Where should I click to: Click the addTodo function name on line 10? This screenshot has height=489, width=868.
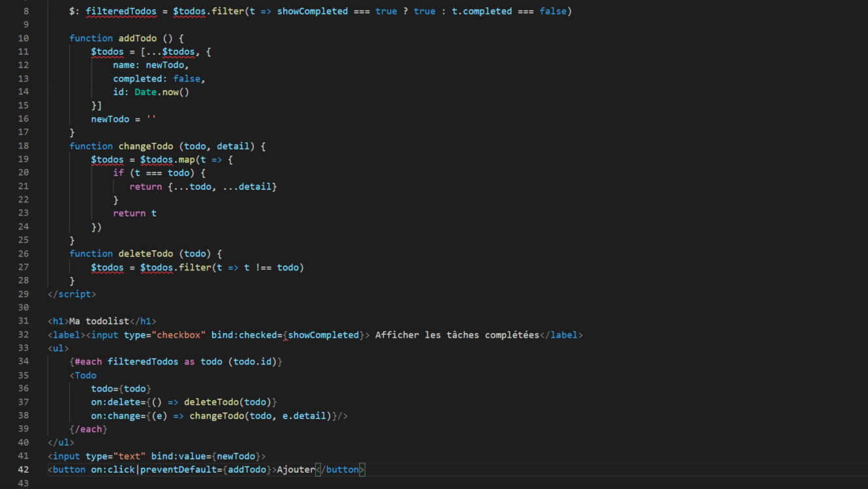pyautogui.click(x=137, y=38)
